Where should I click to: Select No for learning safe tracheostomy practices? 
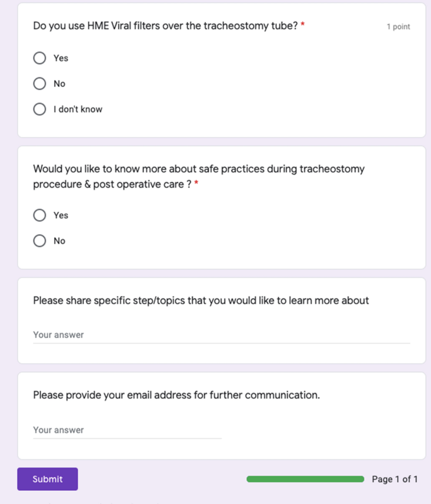click(40, 241)
